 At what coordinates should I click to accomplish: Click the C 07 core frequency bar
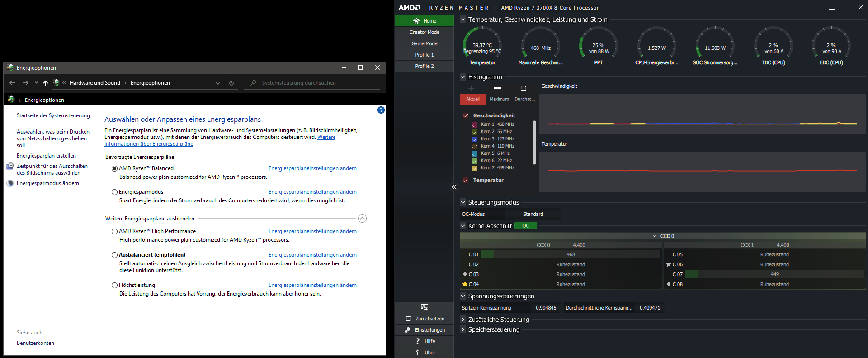(774, 274)
